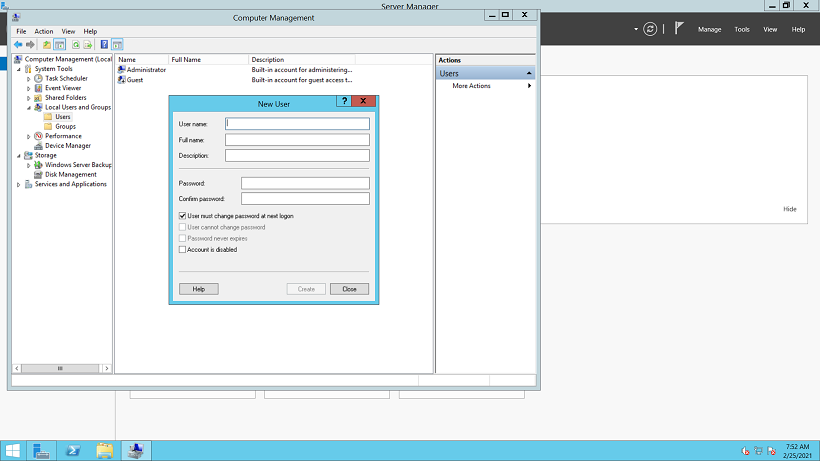
Task: Click the Server Manager refresh icon
Action: point(650,29)
